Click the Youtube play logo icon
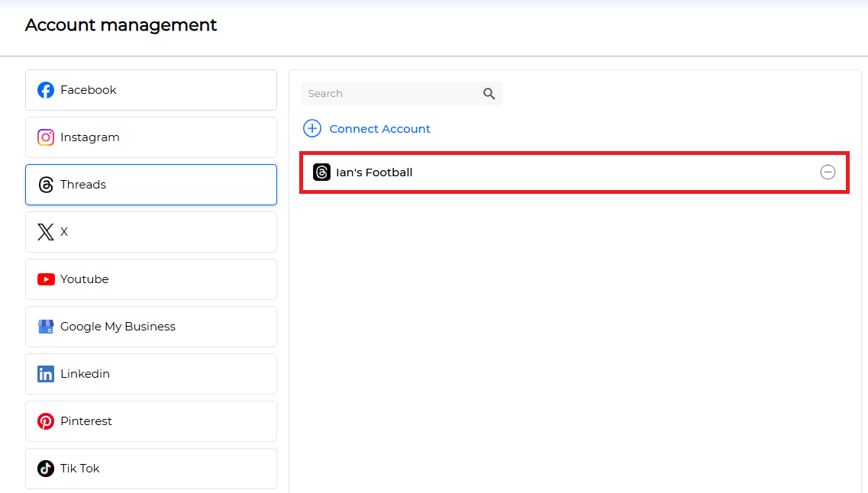This screenshot has width=868, height=493. click(45, 279)
